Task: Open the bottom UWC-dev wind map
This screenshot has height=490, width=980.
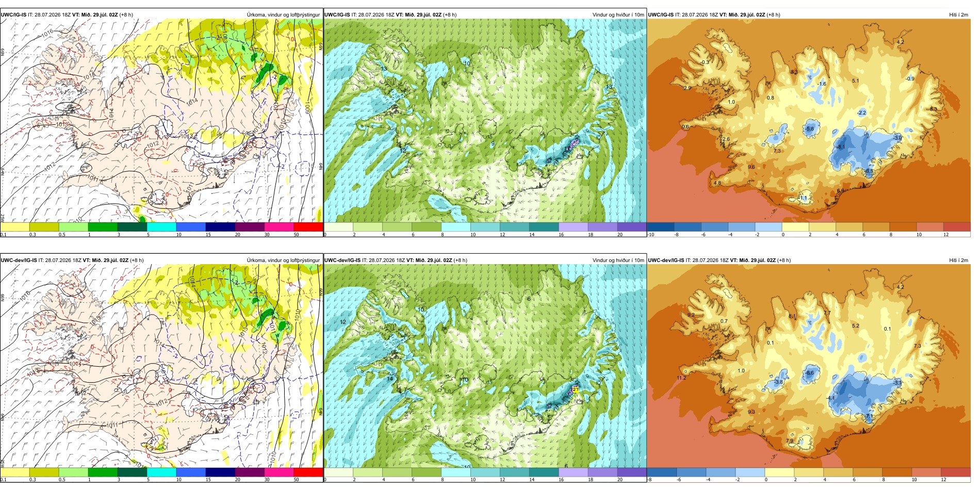Action: [485, 366]
